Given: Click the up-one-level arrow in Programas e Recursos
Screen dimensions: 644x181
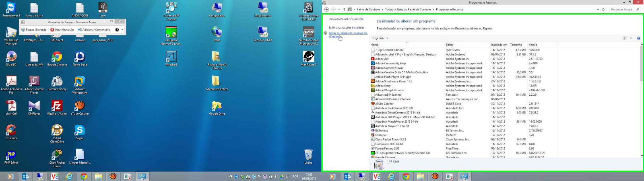Looking at the screenshot, I should [344, 9].
